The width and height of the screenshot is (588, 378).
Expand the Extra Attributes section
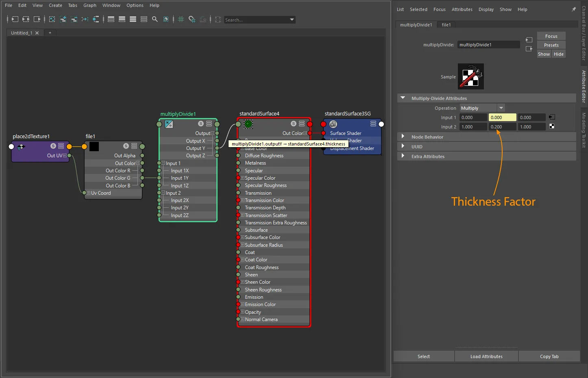(403, 156)
